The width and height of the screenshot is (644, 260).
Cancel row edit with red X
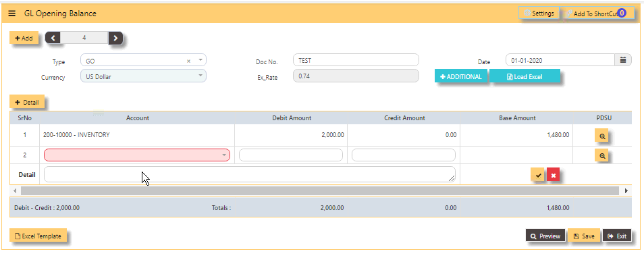click(x=554, y=175)
